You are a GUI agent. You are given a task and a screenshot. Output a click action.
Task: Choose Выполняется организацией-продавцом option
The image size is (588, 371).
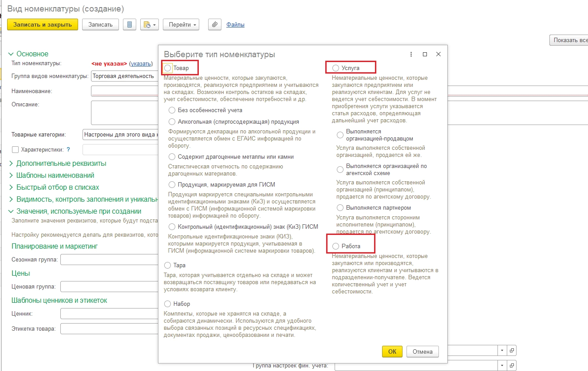pyautogui.click(x=340, y=135)
